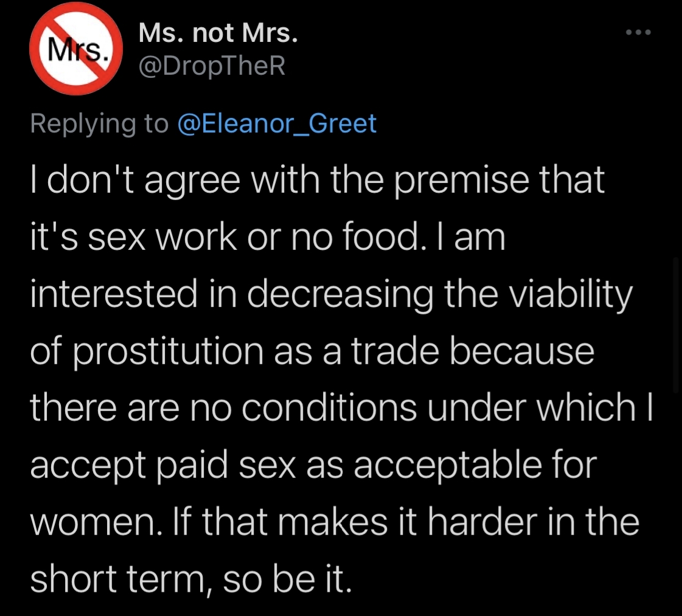Click the final line "short term, so be it."
The height and width of the screenshot is (616, 682).
pyautogui.click(x=191, y=578)
